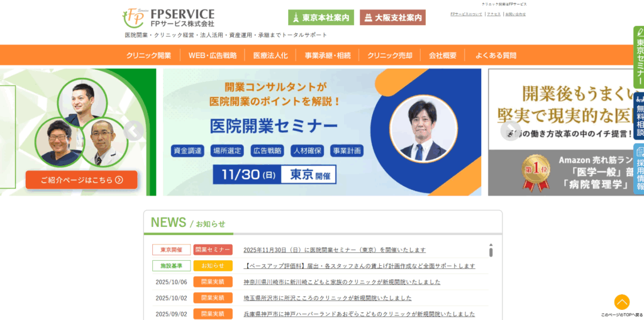Click the ご紹介ページはこちら button
Image resolution: width=644 pixels, height=320 pixels.
[82, 180]
